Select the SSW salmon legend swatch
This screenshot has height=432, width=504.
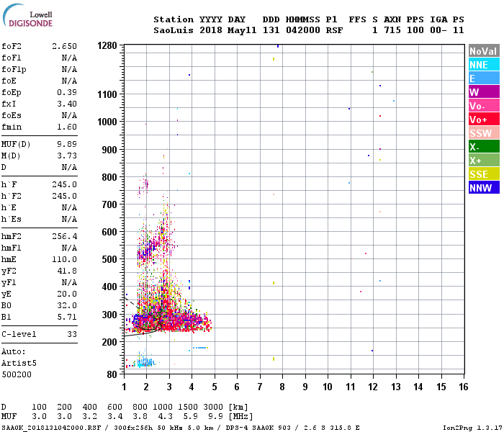click(x=484, y=133)
